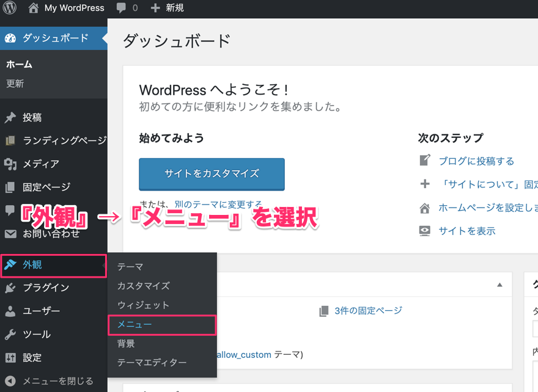This screenshot has height=392, width=538.
Task: Choose ウィジェット from the submenu
Action: click(143, 305)
